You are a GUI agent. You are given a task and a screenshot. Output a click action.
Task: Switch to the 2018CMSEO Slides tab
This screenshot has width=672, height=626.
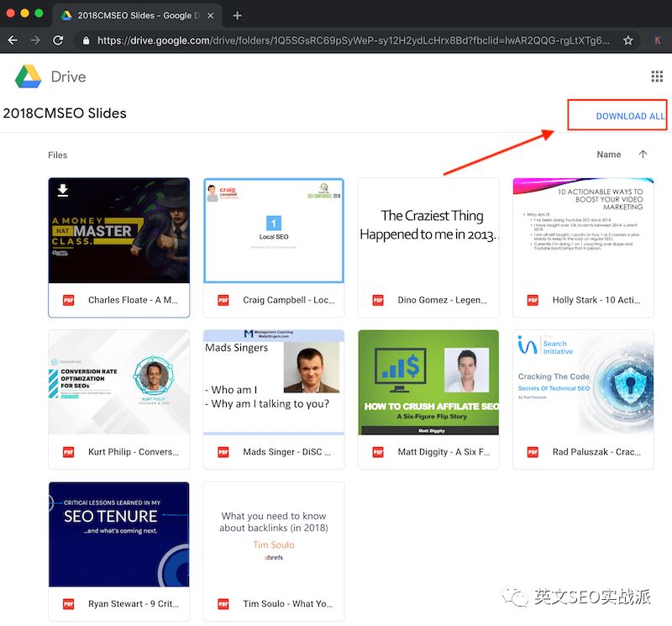click(x=137, y=15)
